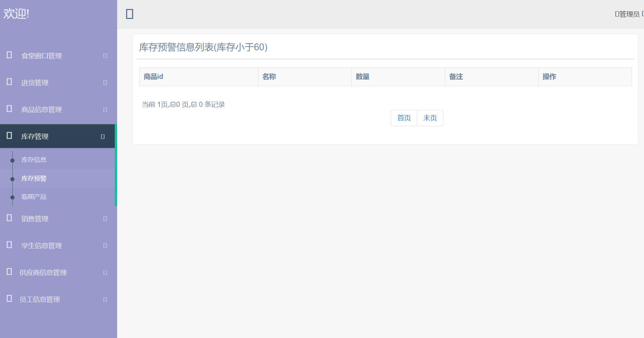Click the 食堂窗口管理 menu icon
This screenshot has height=338, width=644.
tap(9, 55)
